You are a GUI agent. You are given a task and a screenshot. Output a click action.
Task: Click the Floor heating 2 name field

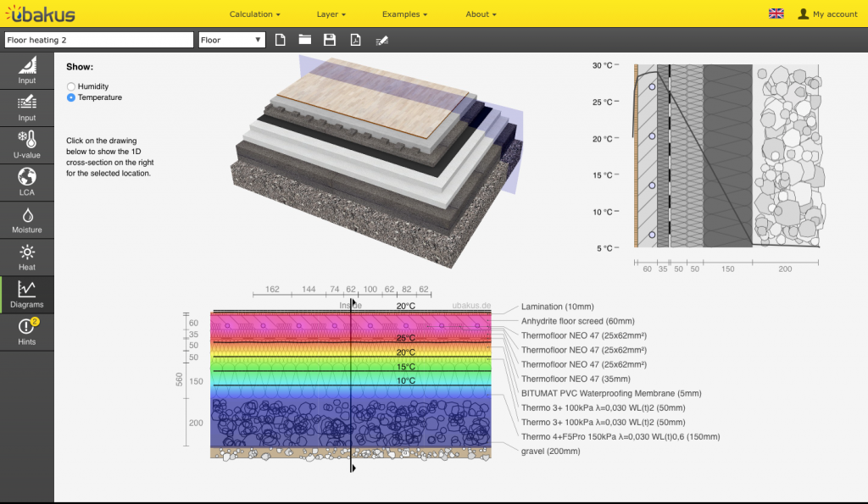[98, 40]
